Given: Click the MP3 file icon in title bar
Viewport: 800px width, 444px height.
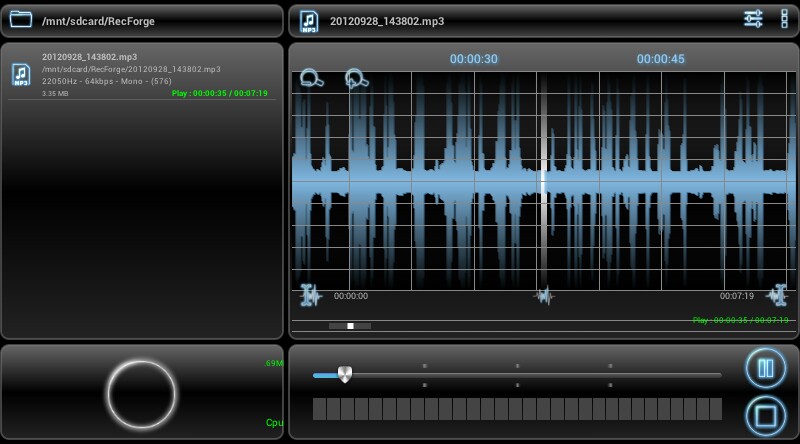Looking at the screenshot, I should pos(309,21).
